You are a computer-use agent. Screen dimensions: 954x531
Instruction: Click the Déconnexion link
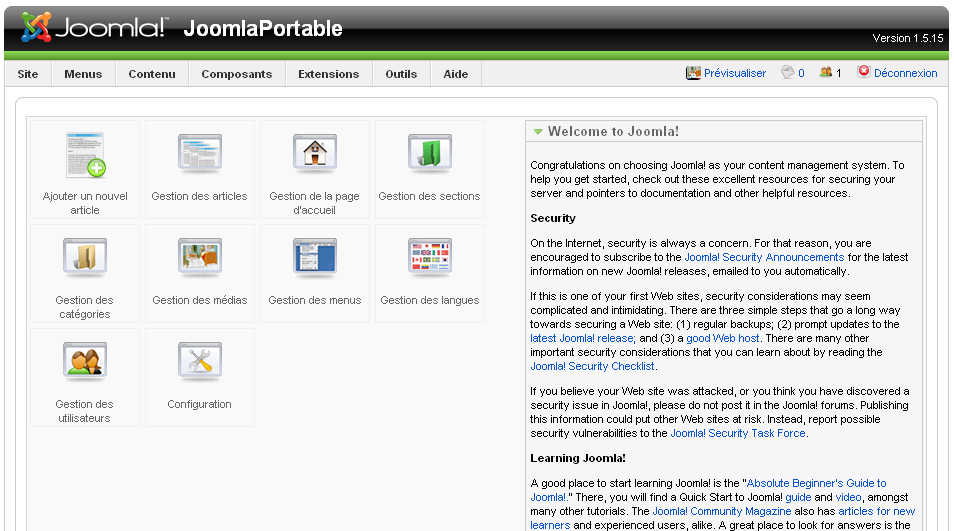click(905, 73)
